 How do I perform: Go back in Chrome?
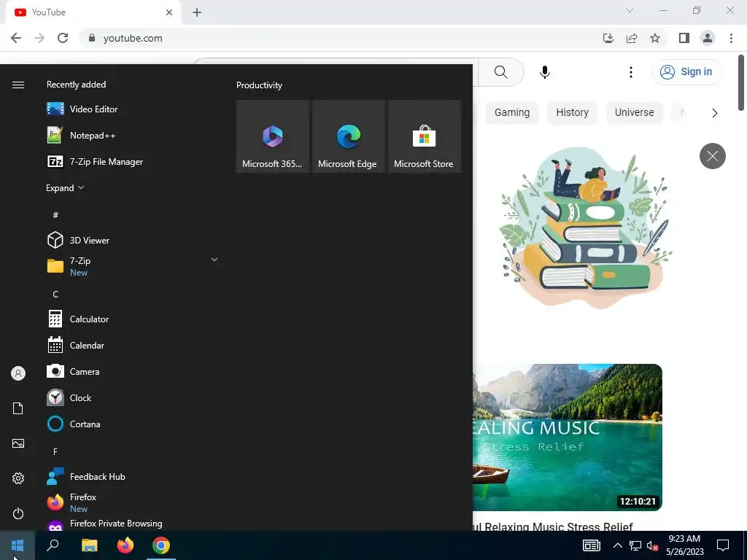[16, 38]
